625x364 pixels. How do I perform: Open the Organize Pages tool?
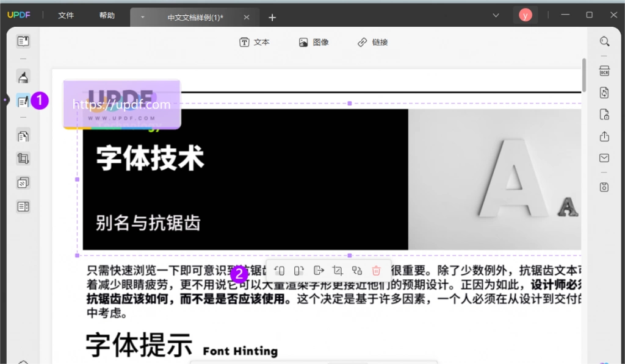(x=23, y=136)
